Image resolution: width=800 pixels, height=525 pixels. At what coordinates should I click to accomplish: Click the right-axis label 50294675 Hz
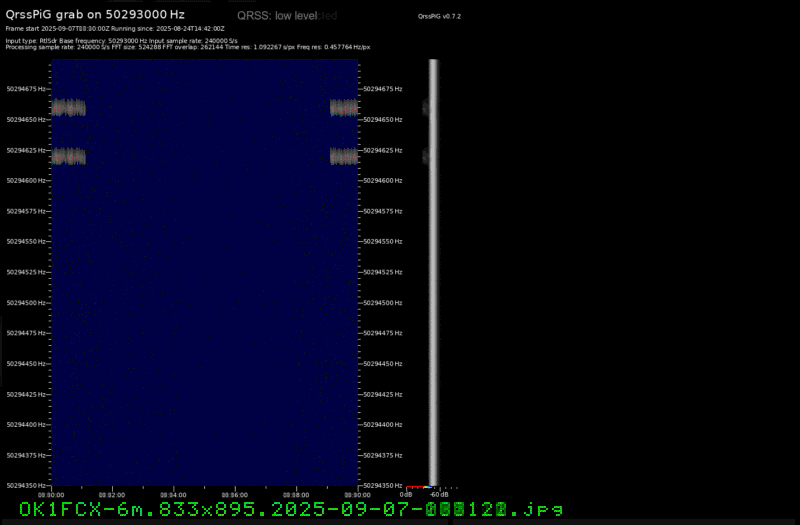tap(383, 89)
